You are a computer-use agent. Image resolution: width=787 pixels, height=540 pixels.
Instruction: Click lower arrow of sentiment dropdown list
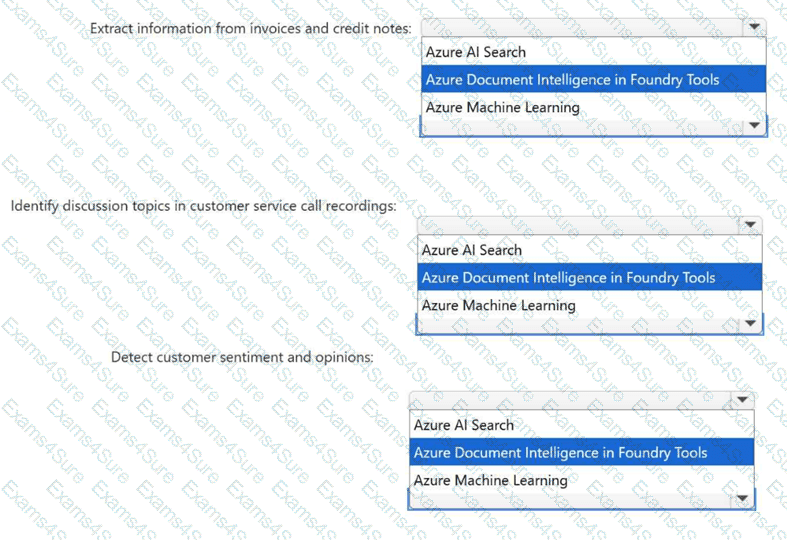(742, 499)
